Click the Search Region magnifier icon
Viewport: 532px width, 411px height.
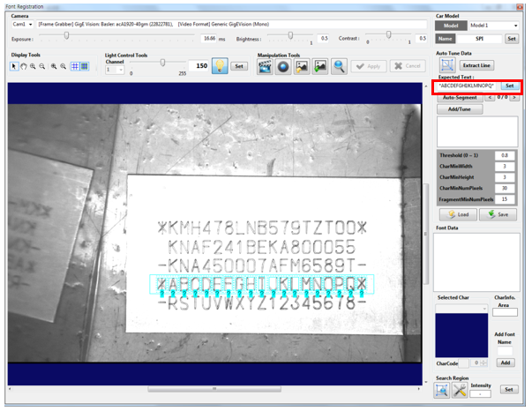(x=444, y=389)
